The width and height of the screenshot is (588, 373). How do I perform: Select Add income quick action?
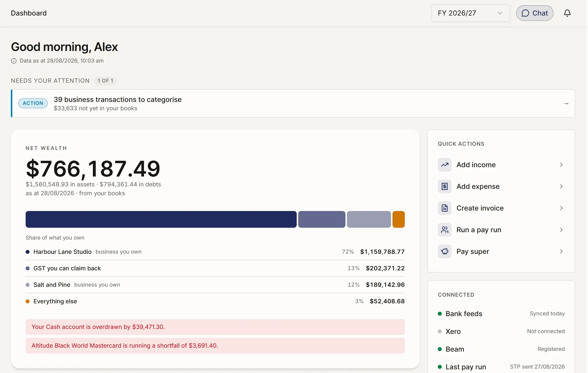[501, 165]
